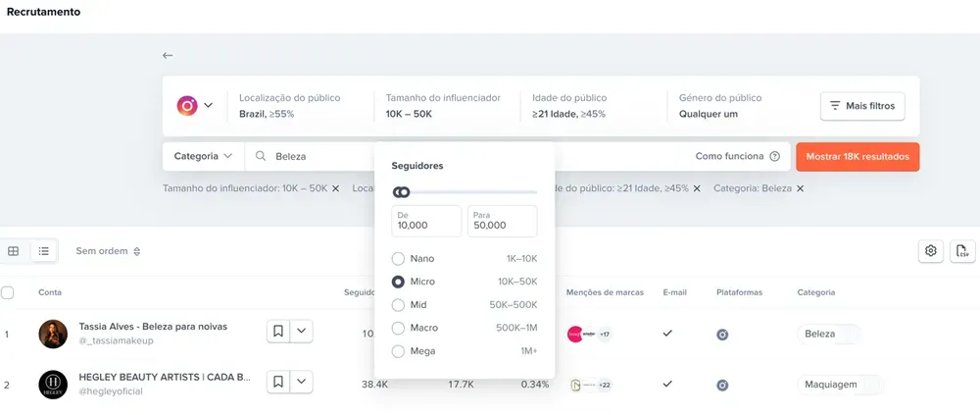Click the Como funciona question-mark icon
The width and height of the screenshot is (980, 415).
click(775, 157)
